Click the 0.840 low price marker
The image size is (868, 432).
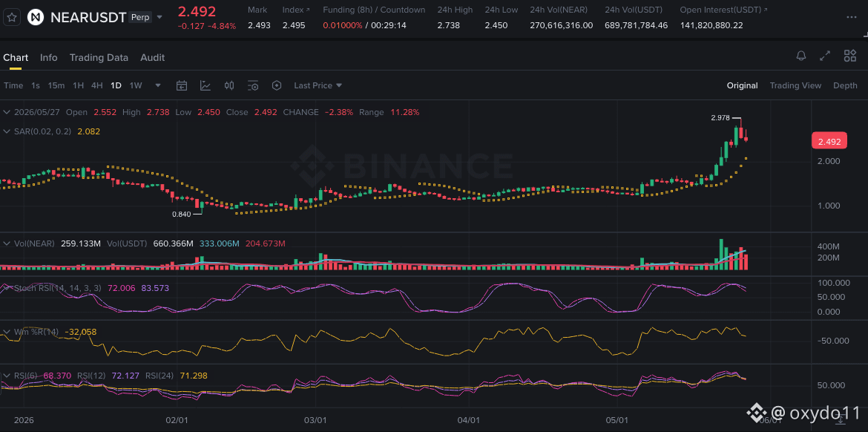point(181,214)
